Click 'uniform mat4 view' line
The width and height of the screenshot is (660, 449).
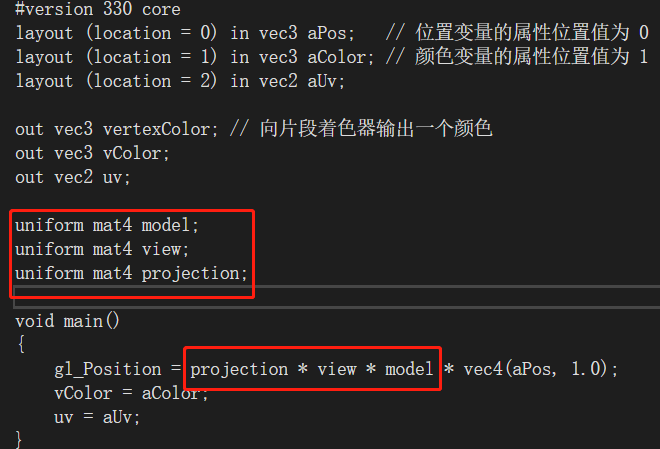[x=102, y=249]
